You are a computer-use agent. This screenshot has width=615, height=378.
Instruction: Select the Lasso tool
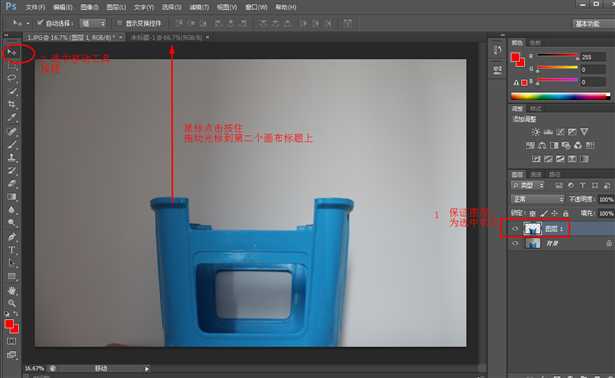point(12,78)
